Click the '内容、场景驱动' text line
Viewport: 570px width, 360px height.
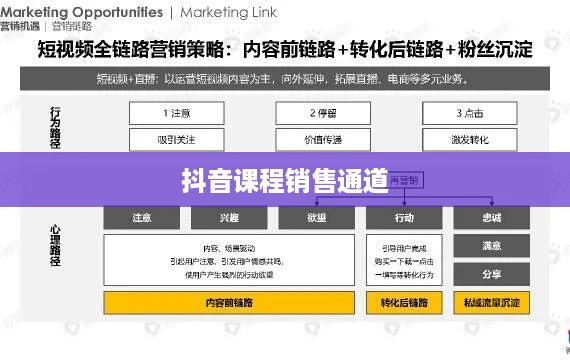[229, 248]
